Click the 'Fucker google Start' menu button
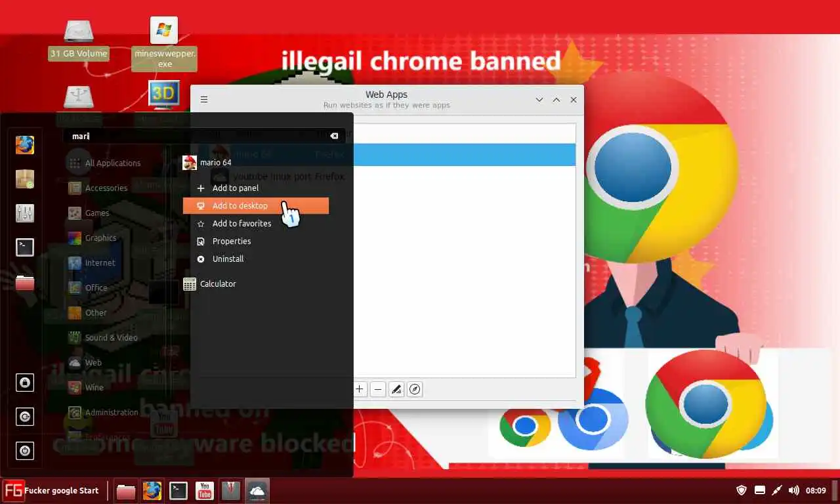 tap(51, 490)
